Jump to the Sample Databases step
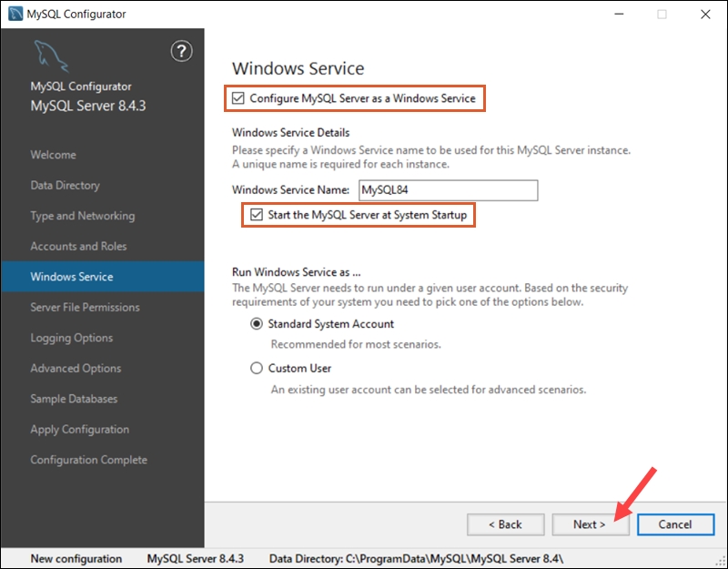728x569 pixels. pyautogui.click(x=74, y=399)
